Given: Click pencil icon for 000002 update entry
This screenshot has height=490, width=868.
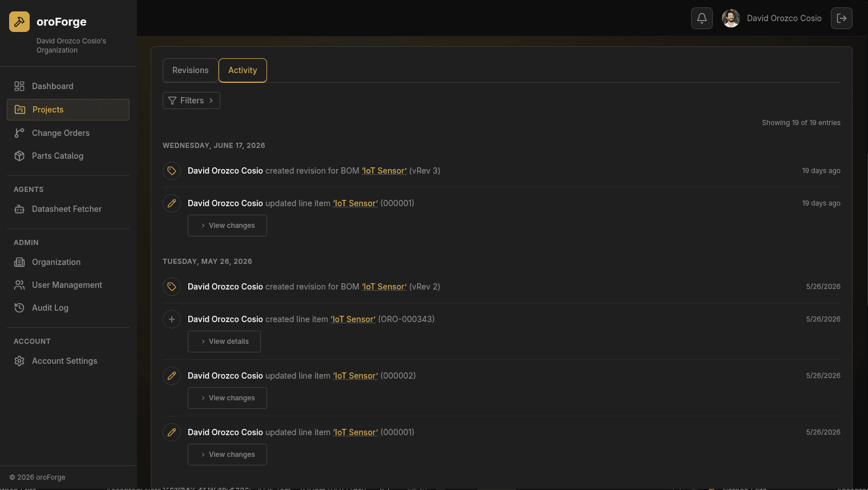Looking at the screenshot, I should (172, 376).
